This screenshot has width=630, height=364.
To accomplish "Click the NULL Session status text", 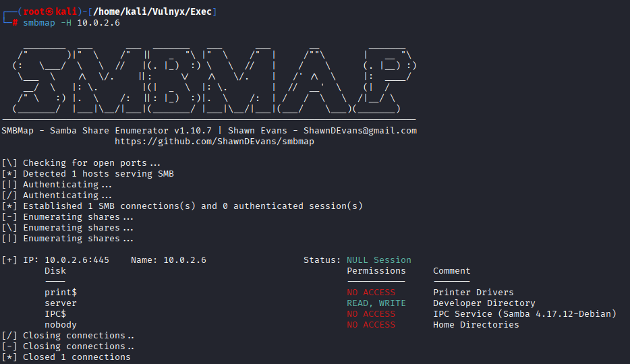I will (x=378, y=260).
